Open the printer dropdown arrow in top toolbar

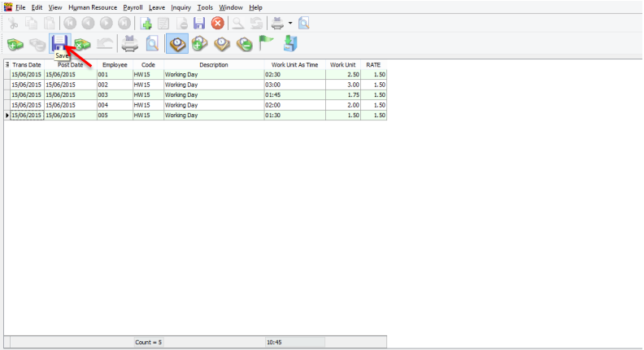[289, 23]
